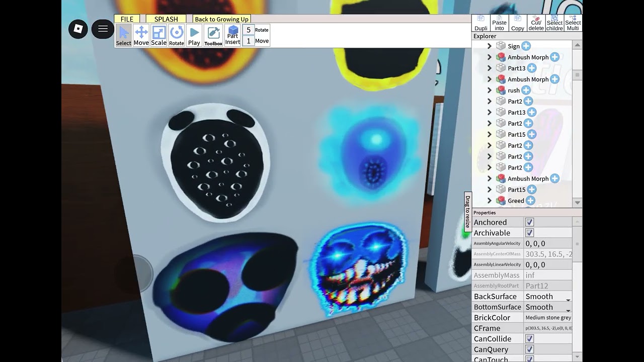644x362 pixels.
Task: Click the Dupli (duplicate) button
Action: (x=481, y=23)
